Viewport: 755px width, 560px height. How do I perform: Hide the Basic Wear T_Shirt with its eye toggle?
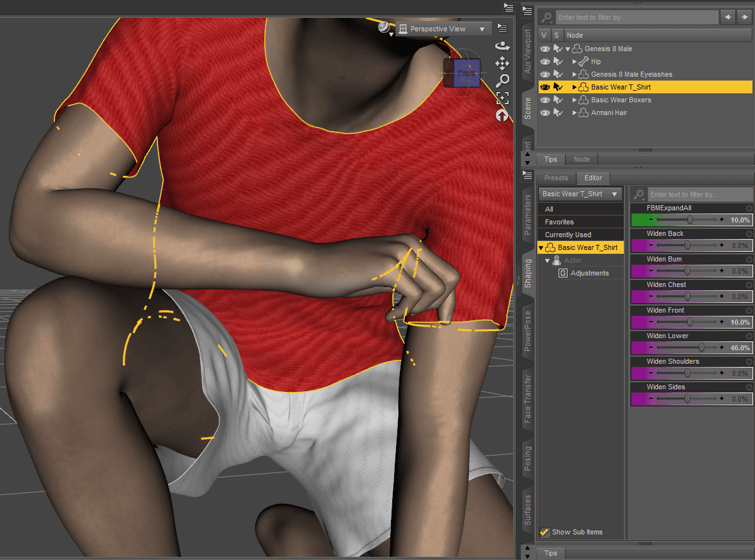544,86
